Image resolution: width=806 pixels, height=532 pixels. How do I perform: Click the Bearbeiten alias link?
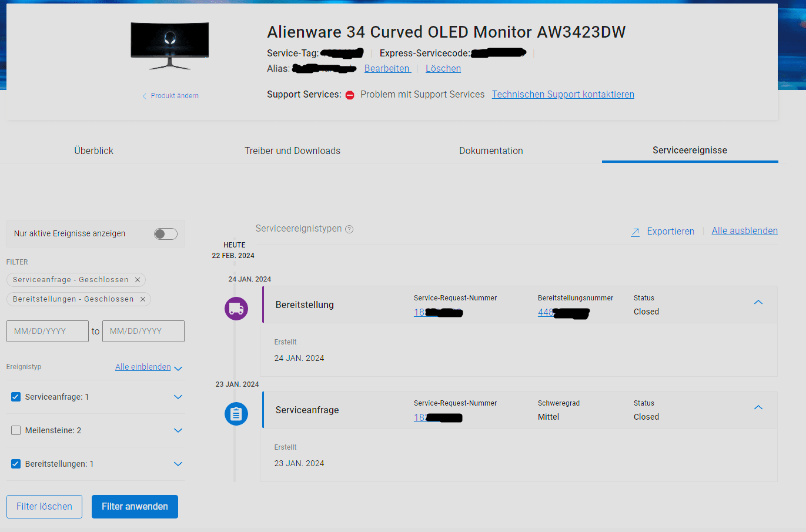point(387,68)
